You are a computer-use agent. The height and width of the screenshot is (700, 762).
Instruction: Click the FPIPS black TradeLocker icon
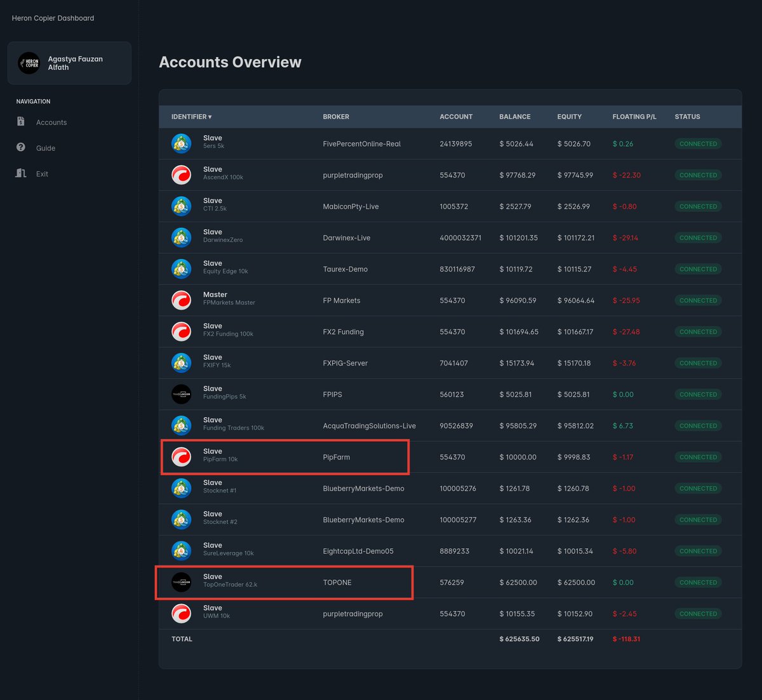[181, 393]
